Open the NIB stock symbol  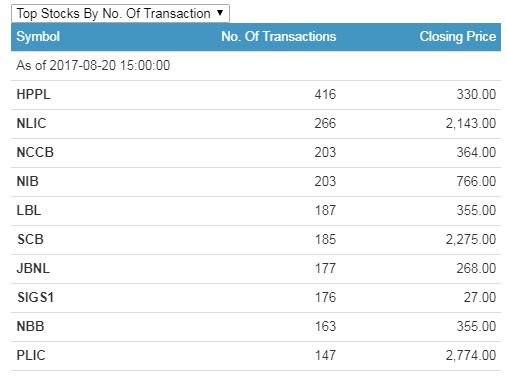pyautogui.click(x=28, y=181)
